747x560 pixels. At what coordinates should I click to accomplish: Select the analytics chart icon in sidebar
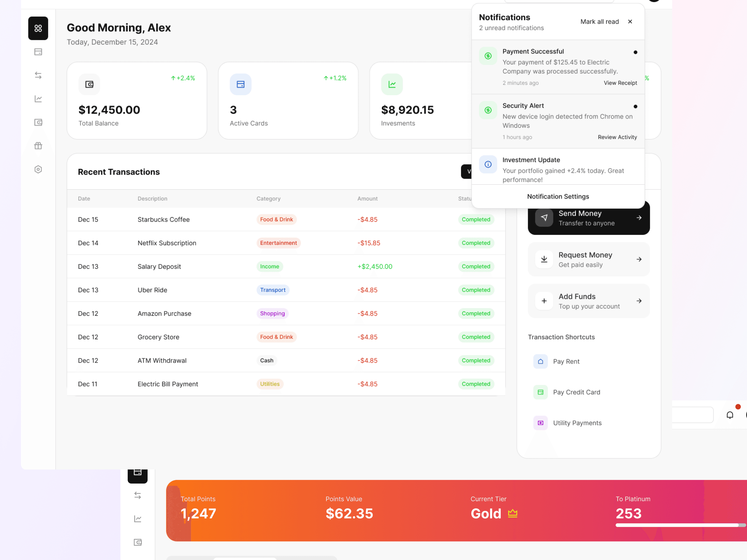[38, 98]
